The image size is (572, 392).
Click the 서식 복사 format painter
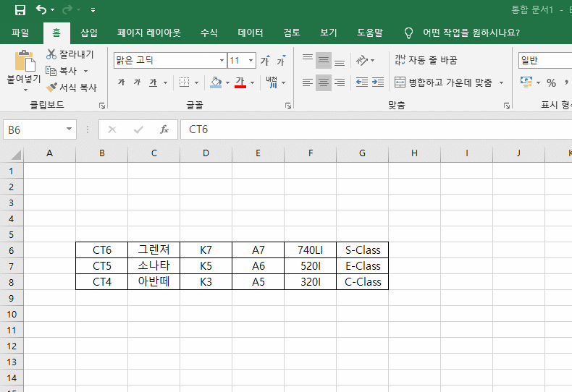click(72, 88)
